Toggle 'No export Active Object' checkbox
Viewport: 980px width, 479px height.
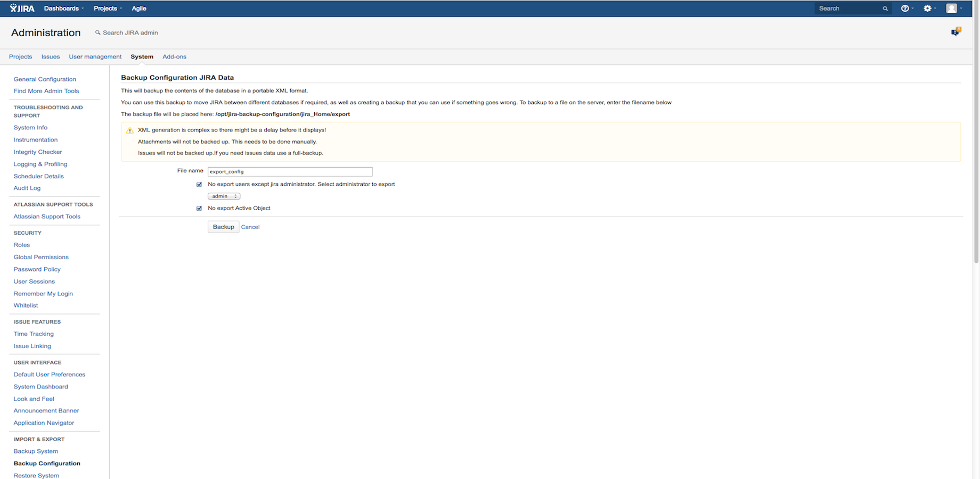pyautogui.click(x=199, y=209)
